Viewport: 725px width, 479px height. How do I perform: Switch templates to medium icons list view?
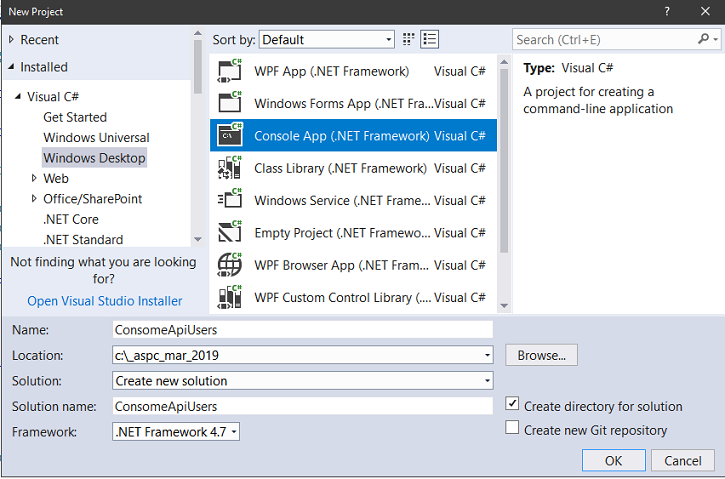(430, 39)
